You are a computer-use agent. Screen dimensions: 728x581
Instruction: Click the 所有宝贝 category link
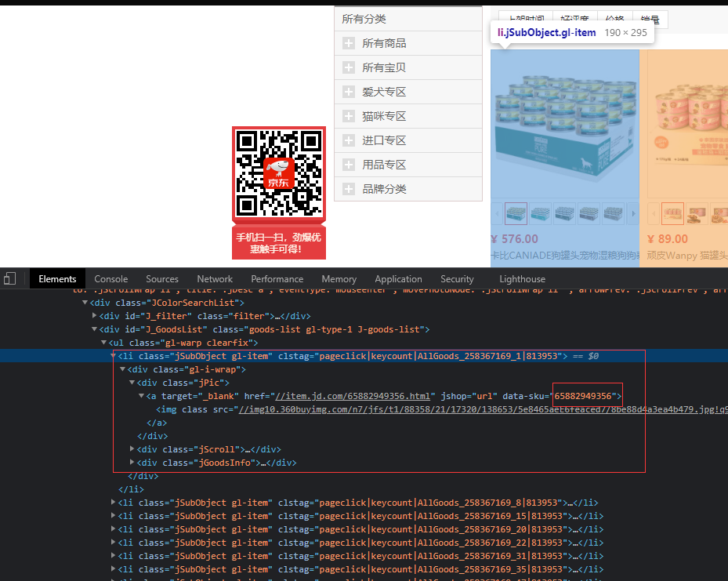click(384, 67)
